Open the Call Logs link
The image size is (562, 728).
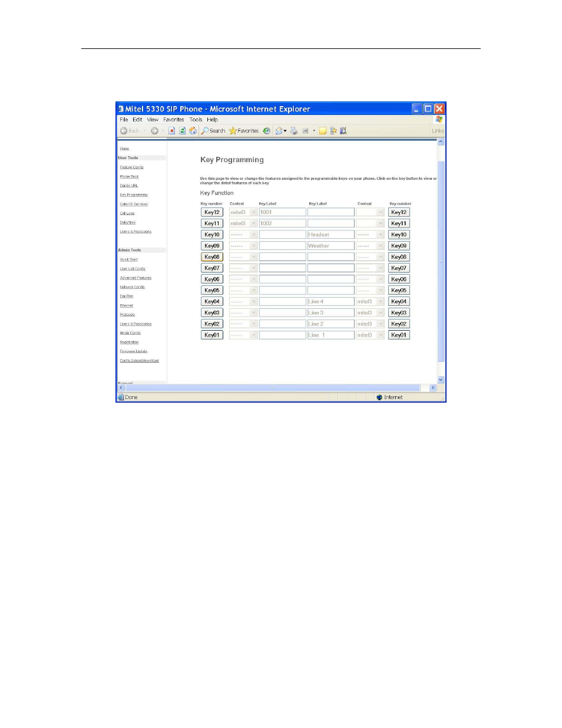click(127, 213)
